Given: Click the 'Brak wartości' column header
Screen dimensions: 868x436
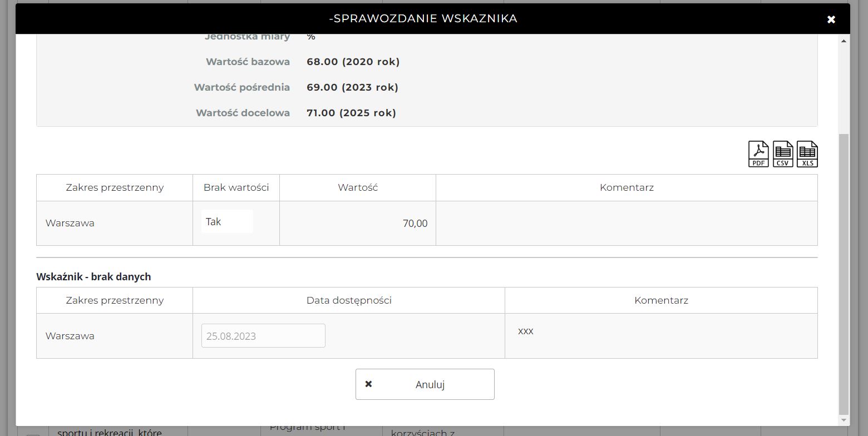Looking at the screenshot, I should (236, 188).
